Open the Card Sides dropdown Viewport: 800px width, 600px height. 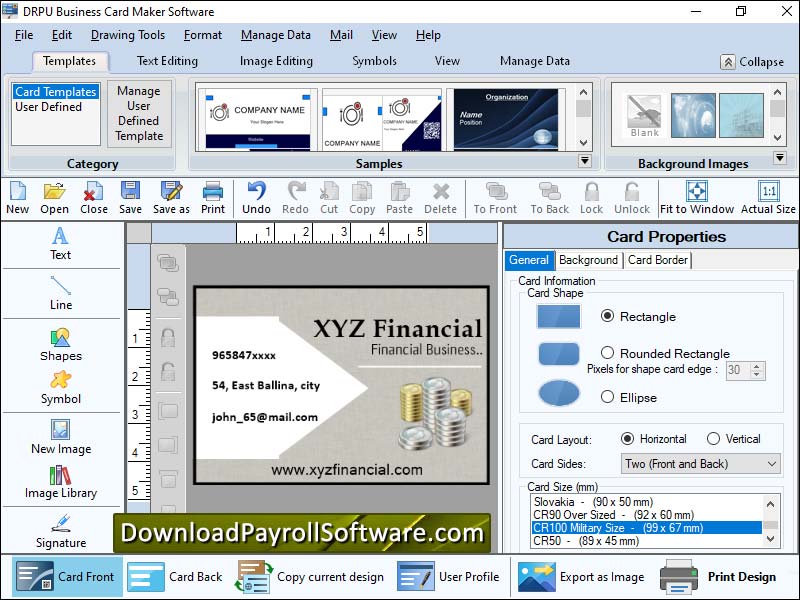click(x=701, y=464)
